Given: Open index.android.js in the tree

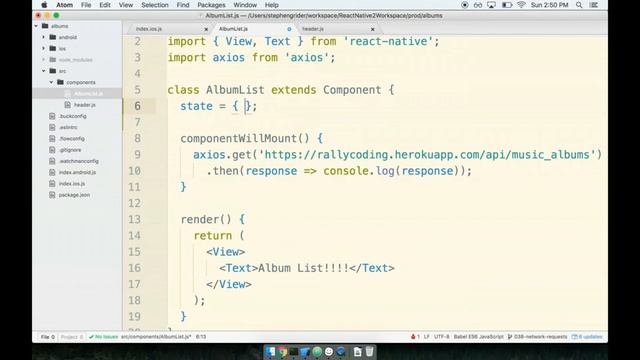Looking at the screenshot, I should coord(77,172).
